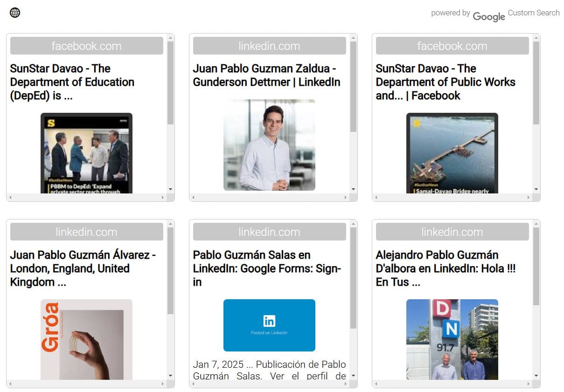
Task: Open the Gróa hand image thumbnail
Action: coord(86,339)
